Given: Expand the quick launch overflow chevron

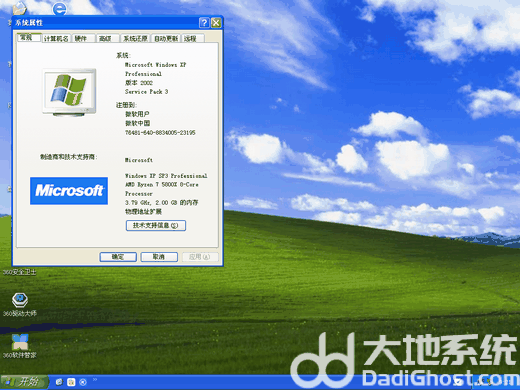Looking at the screenshot, I should 95,379.
